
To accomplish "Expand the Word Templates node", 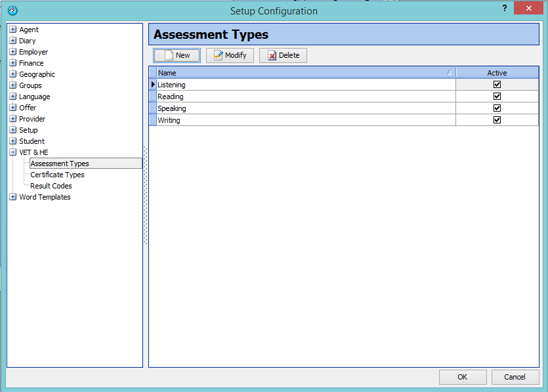I will pyautogui.click(x=12, y=197).
